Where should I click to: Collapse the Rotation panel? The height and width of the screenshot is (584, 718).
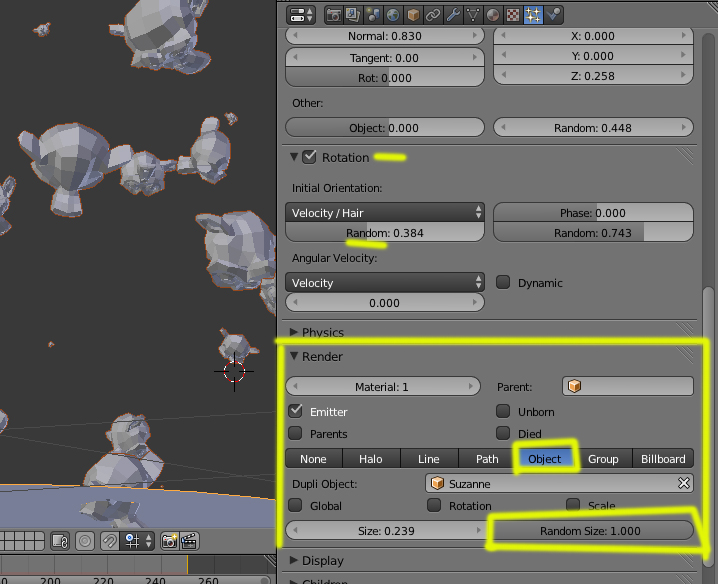click(x=294, y=157)
